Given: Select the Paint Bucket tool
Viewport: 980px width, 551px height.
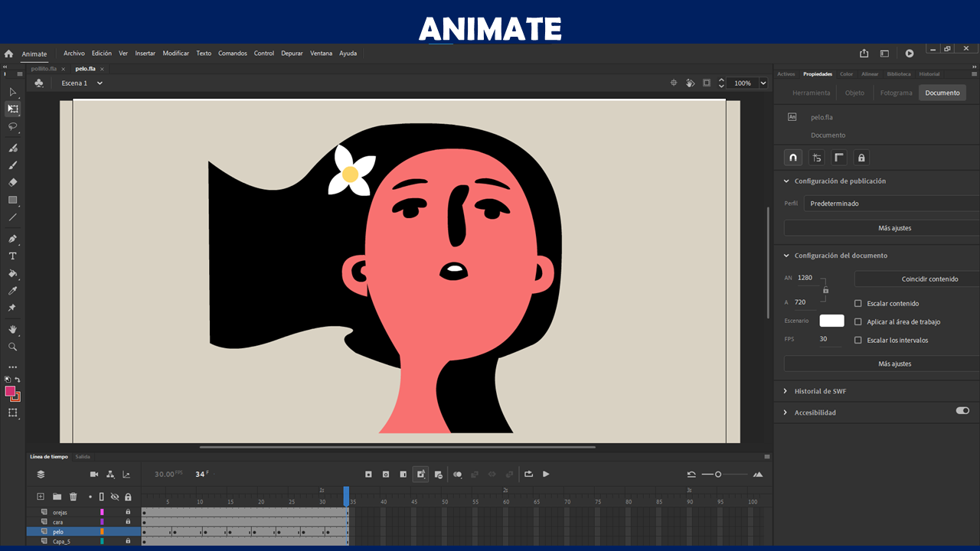Looking at the screenshot, I should click(x=13, y=273).
